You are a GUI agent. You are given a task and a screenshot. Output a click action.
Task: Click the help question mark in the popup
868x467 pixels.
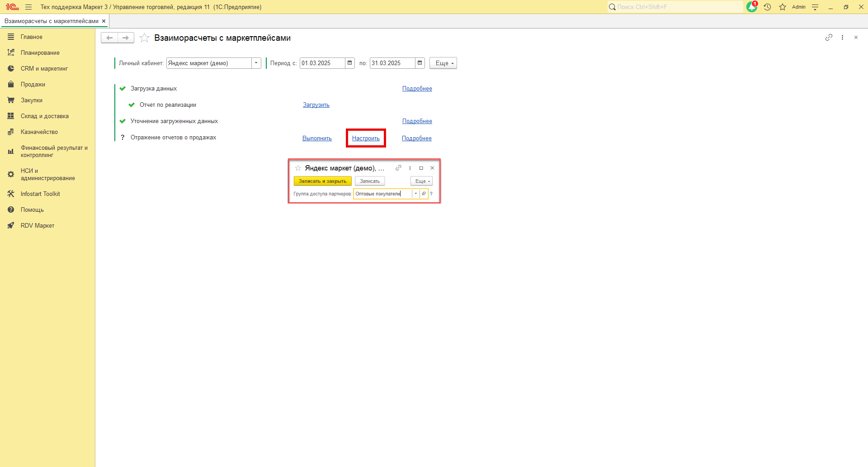[x=431, y=194]
